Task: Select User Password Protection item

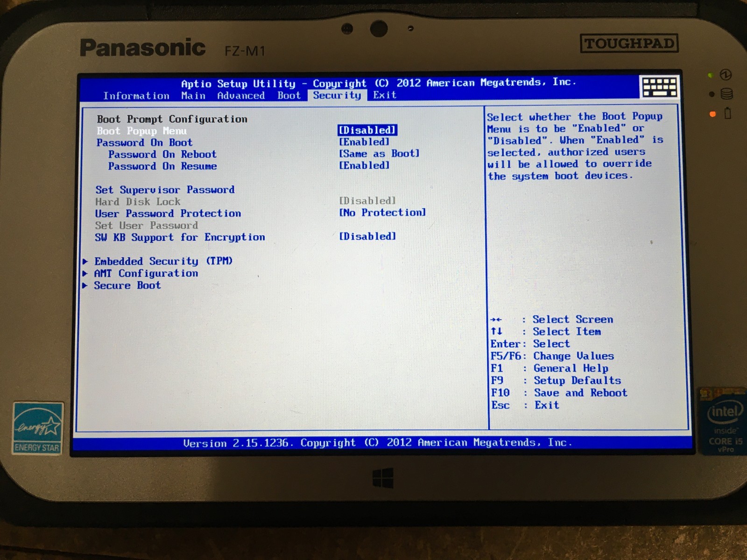Action: tap(168, 214)
